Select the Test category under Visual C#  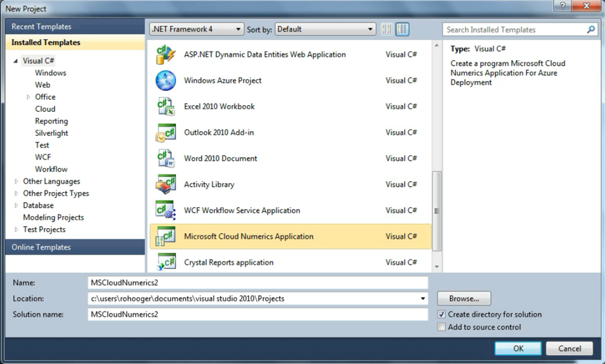point(42,145)
